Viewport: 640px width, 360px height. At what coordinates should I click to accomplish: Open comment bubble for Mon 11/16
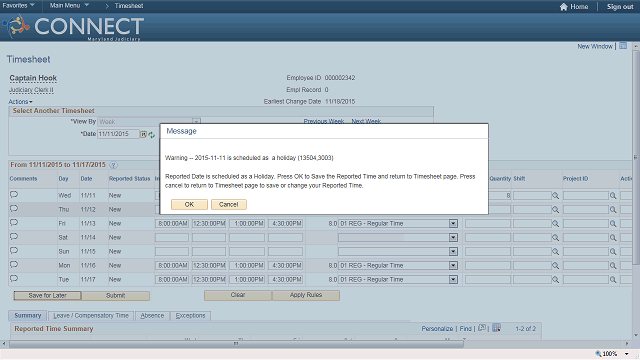pyautogui.click(x=14, y=264)
